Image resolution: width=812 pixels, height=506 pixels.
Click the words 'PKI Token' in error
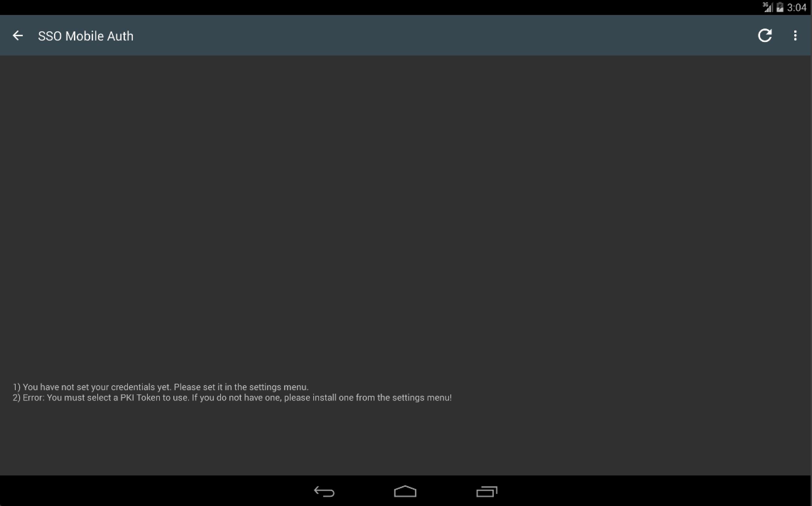pyautogui.click(x=140, y=398)
